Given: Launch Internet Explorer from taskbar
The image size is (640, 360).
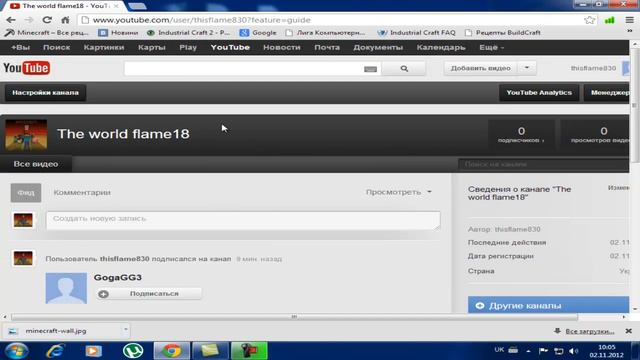Looking at the screenshot, I should tap(55, 351).
